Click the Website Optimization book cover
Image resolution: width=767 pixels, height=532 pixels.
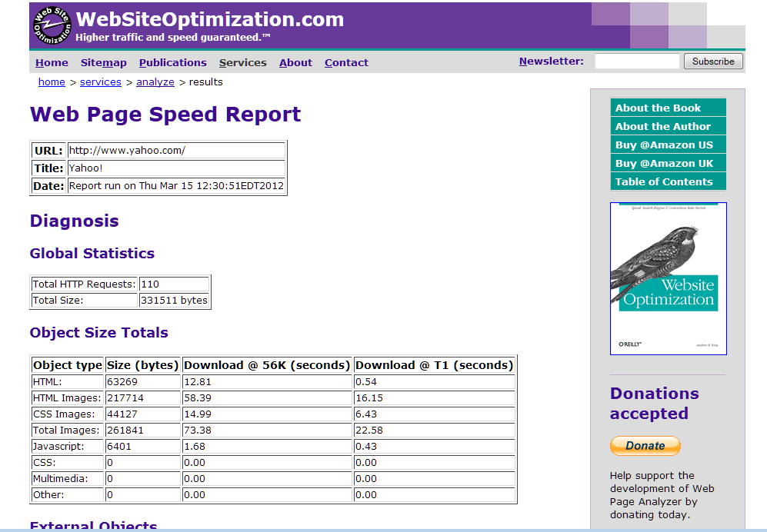click(669, 278)
